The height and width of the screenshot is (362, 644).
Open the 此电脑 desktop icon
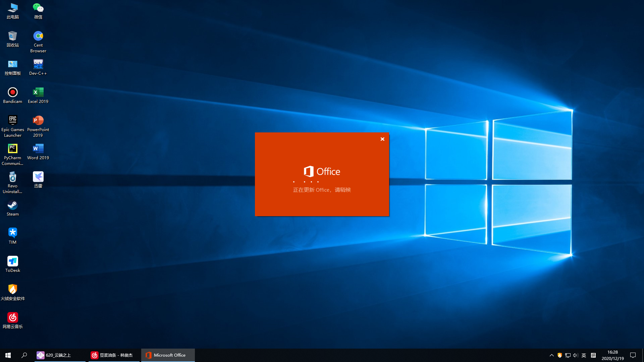[13, 11]
